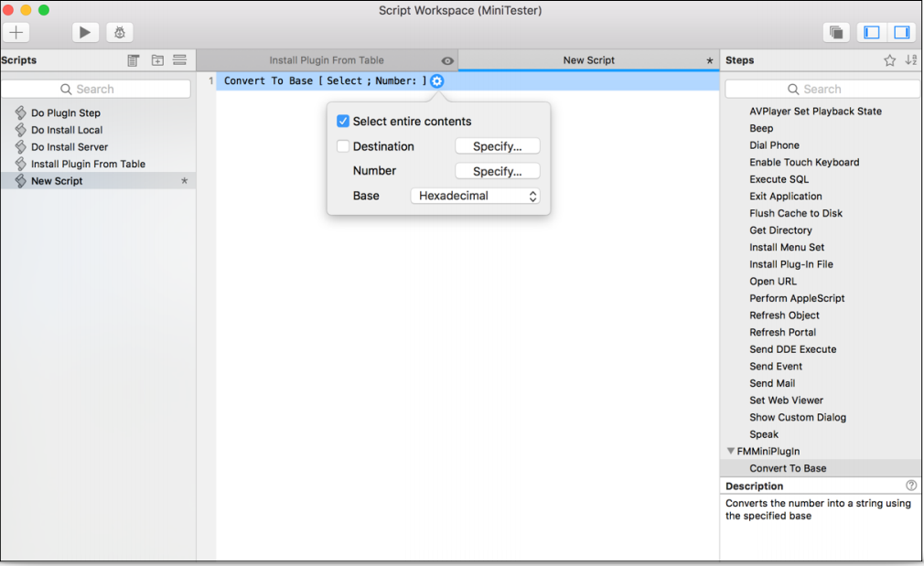Click the New Script item's script icon
Image resolution: width=924 pixels, height=566 pixels.
(21, 181)
